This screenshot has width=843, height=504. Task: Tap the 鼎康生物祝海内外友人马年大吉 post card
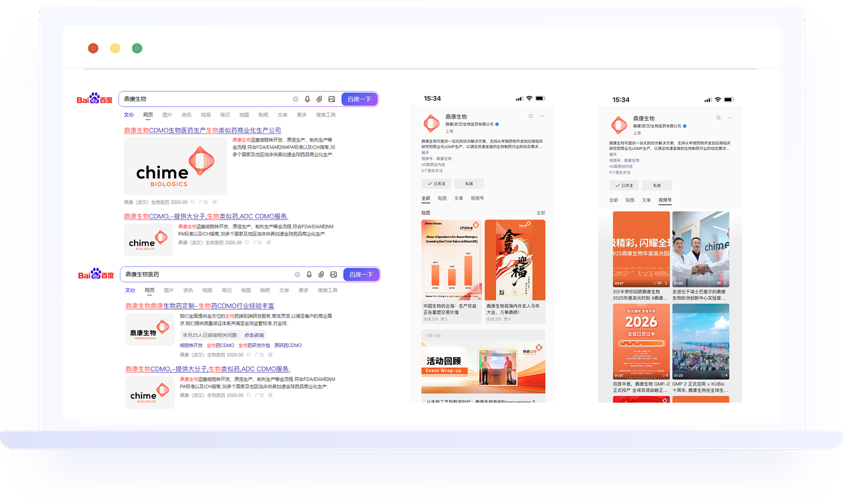515,272
